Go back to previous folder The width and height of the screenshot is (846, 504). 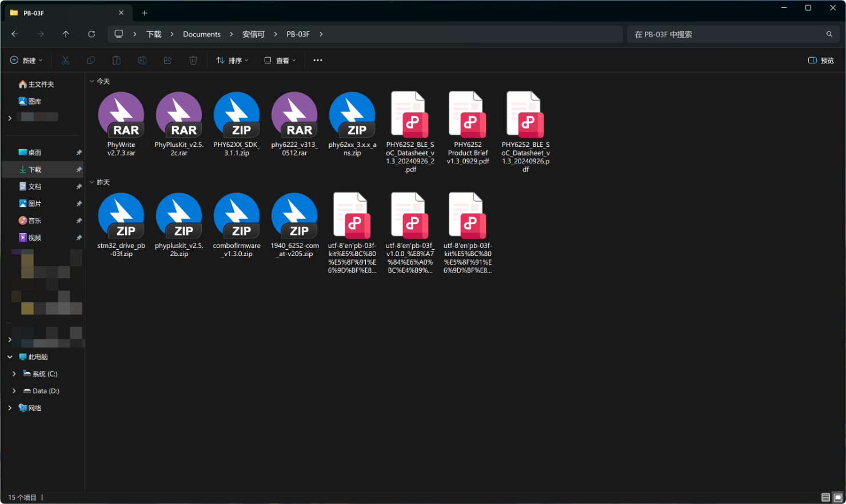click(15, 34)
